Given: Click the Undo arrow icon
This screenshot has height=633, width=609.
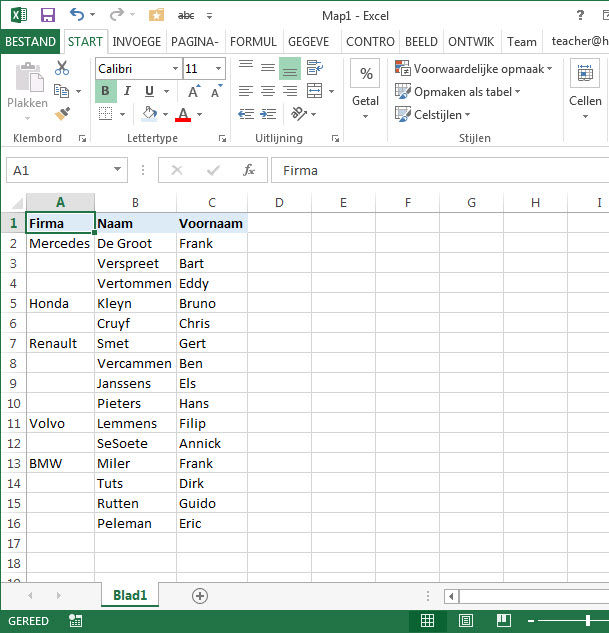Looking at the screenshot, I should pos(77,15).
